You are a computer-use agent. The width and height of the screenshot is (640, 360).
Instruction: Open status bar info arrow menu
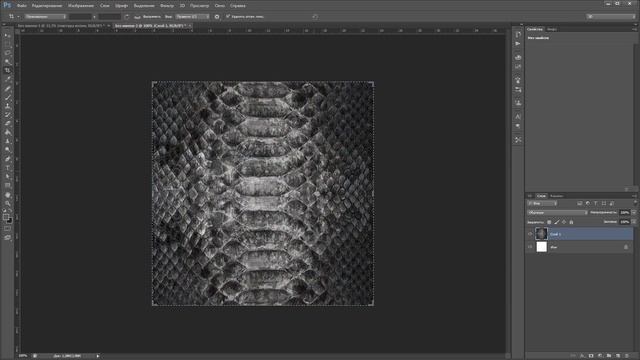point(98,356)
